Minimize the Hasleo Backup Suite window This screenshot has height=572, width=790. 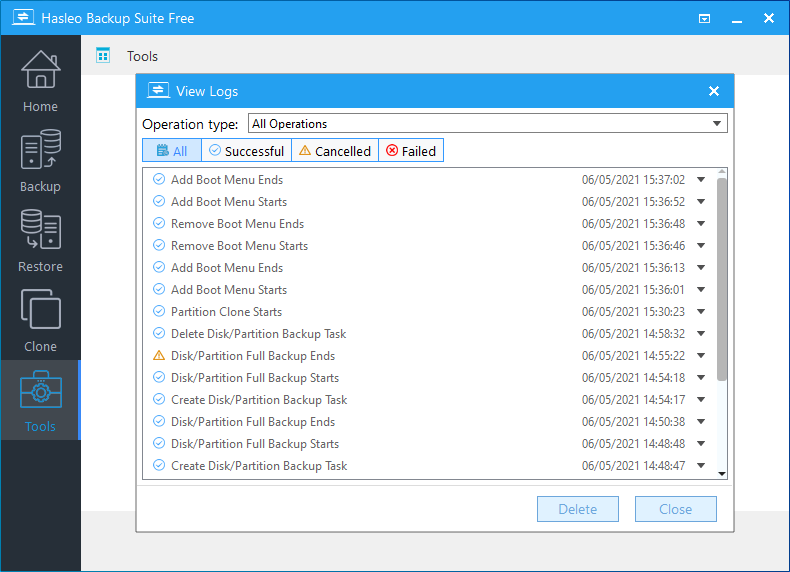pos(737,19)
